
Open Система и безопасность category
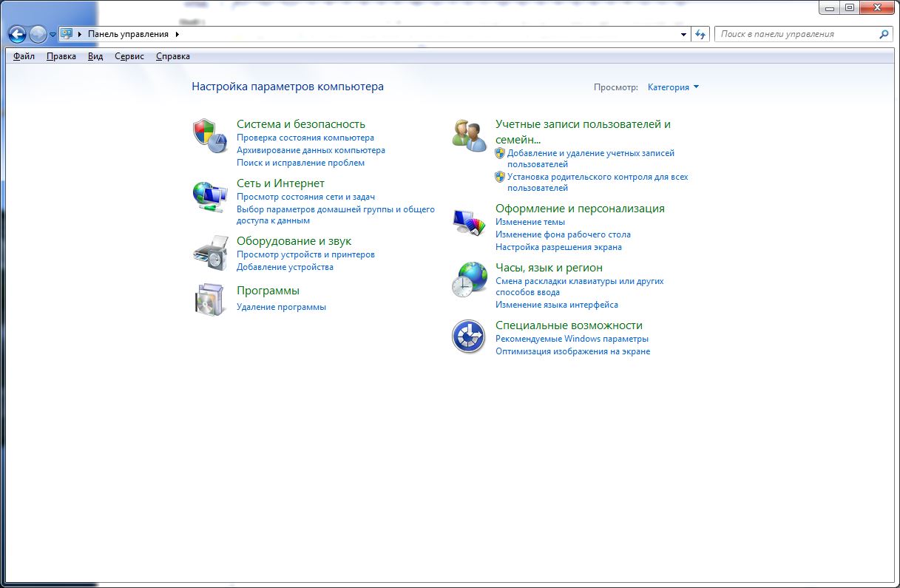coord(301,124)
